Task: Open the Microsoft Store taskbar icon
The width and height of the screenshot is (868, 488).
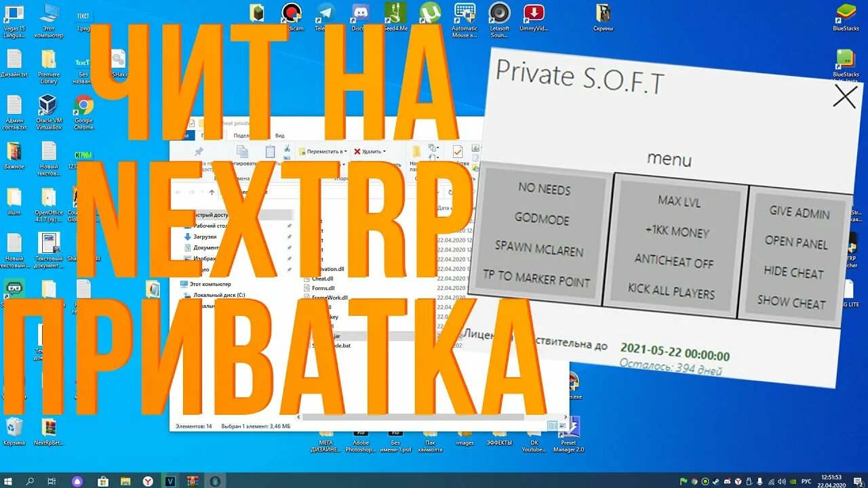Action: pos(103,481)
